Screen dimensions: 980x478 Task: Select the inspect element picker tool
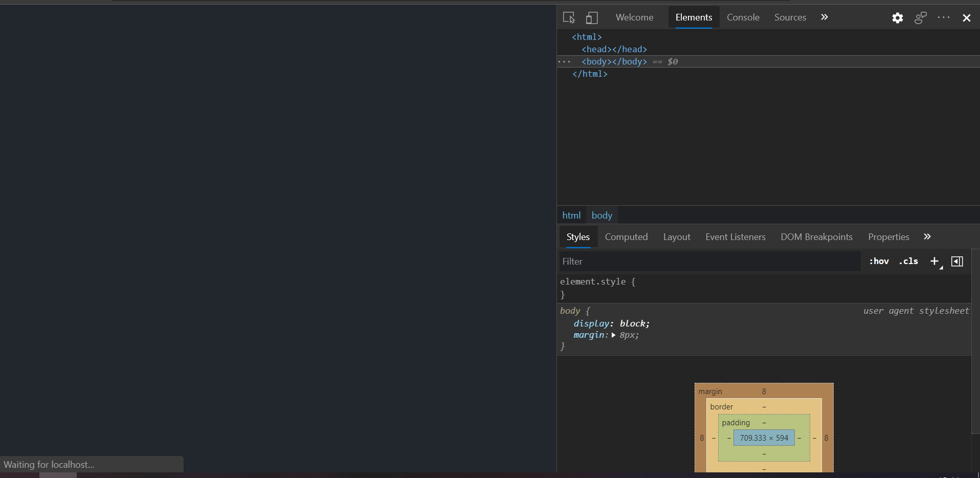(569, 17)
